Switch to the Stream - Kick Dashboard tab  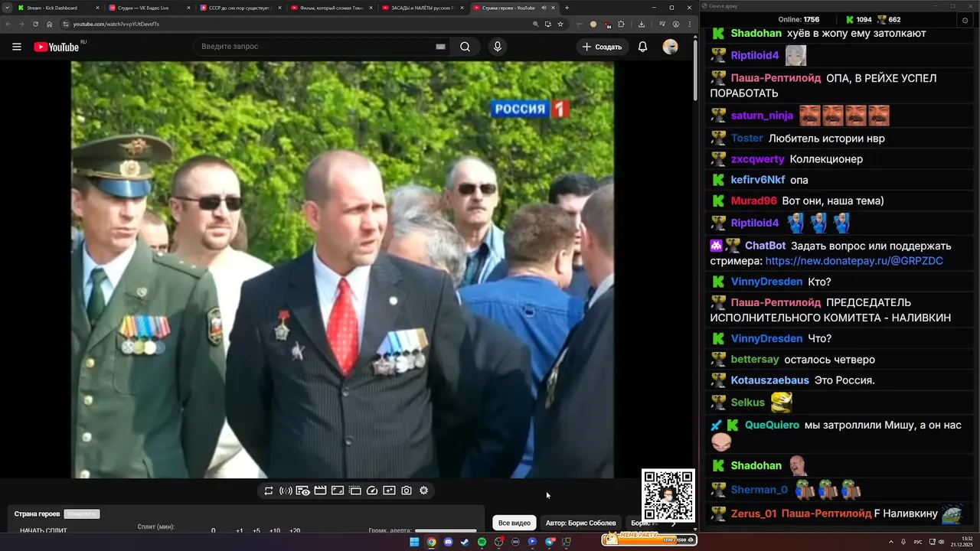click(x=58, y=8)
